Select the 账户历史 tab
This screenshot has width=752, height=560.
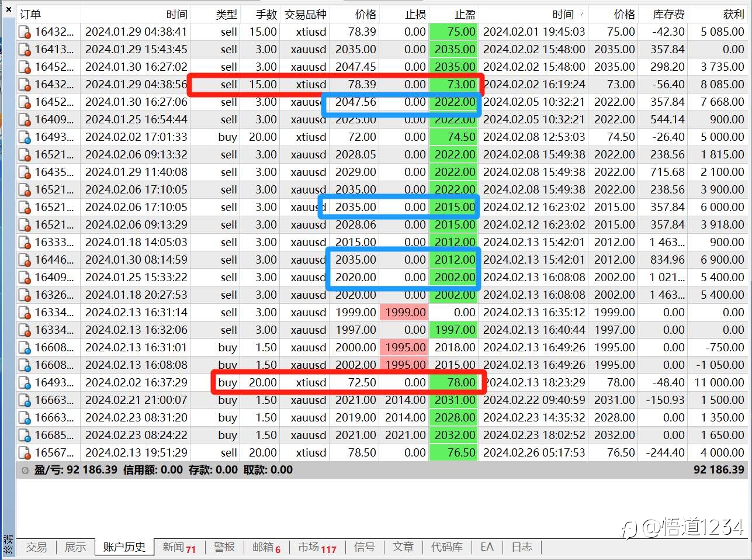[x=124, y=547]
